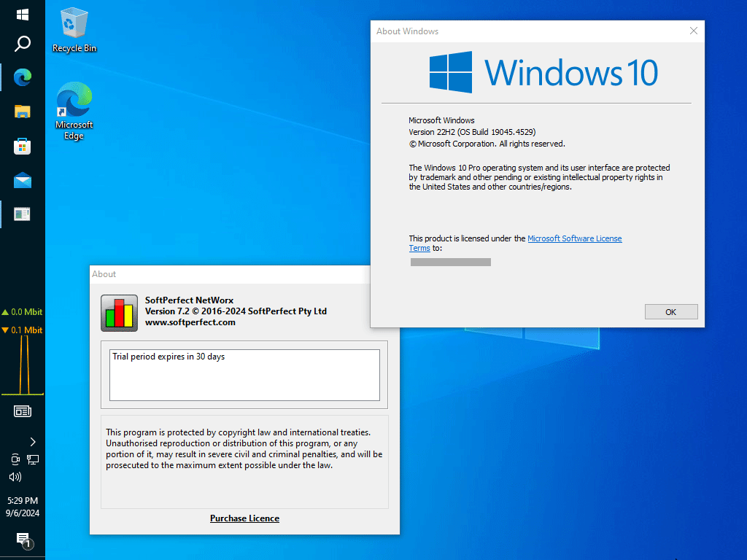The height and width of the screenshot is (560, 747).
Task: Close the About Windows dialog
Action: pyautogui.click(x=693, y=31)
